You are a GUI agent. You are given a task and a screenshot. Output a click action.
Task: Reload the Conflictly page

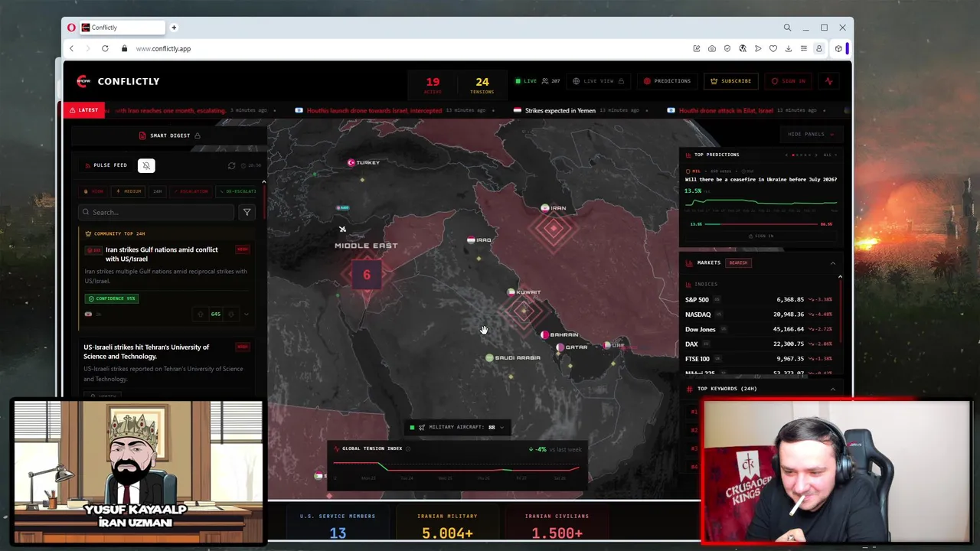pyautogui.click(x=105, y=49)
